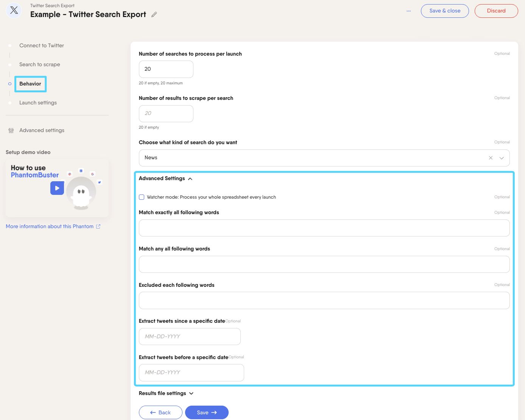The width and height of the screenshot is (525, 420).
Task: Click the '20 if empty, 20 maximum' hint
Action: 160,83
